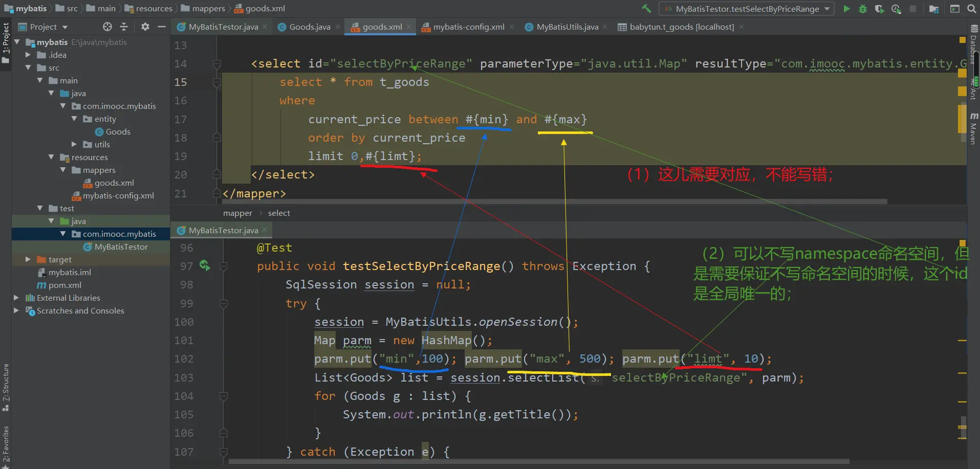Click the 'select' breadcrumb item
This screenshot has height=469, width=980.
point(279,213)
